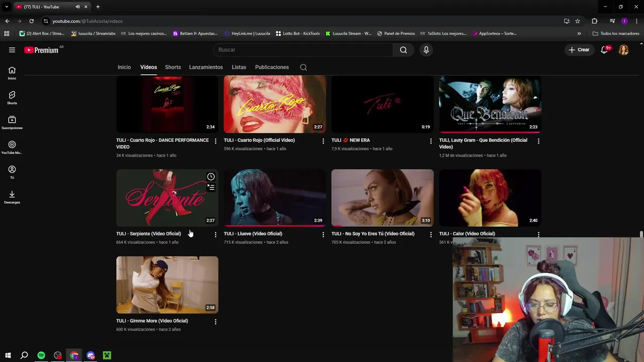Open options menu for Cuarto Rojo Official Video
The width and height of the screenshot is (644, 362).
(x=323, y=141)
